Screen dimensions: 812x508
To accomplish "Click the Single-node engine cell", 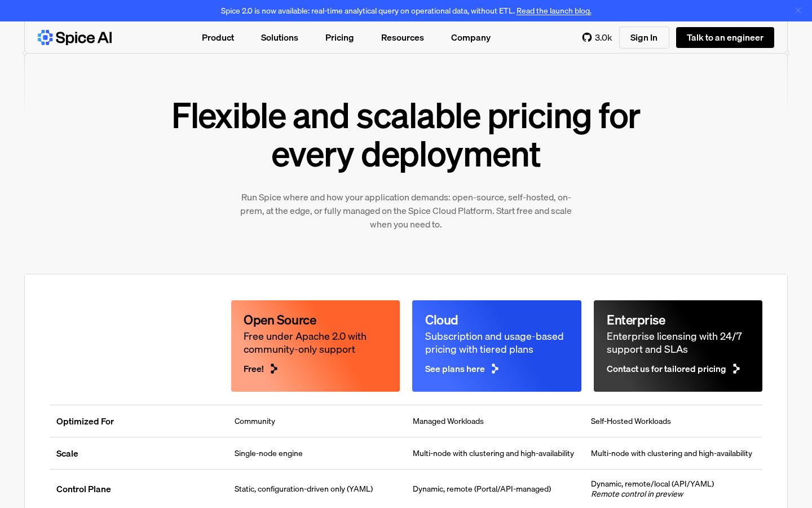I will tap(268, 453).
